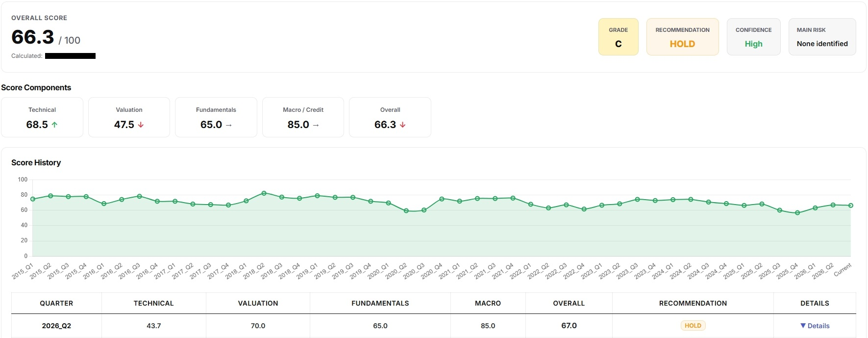The width and height of the screenshot is (868, 338).
Task: Click the Valuation 47.5 score card
Action: click(x=129, y=117)
